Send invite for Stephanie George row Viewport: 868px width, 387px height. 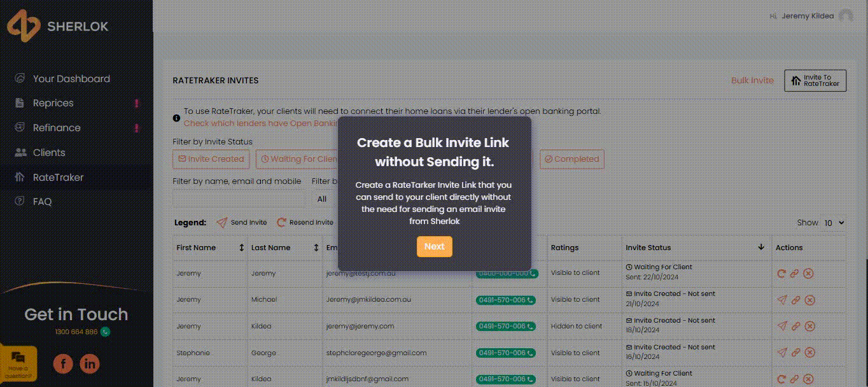pos(781,353)
